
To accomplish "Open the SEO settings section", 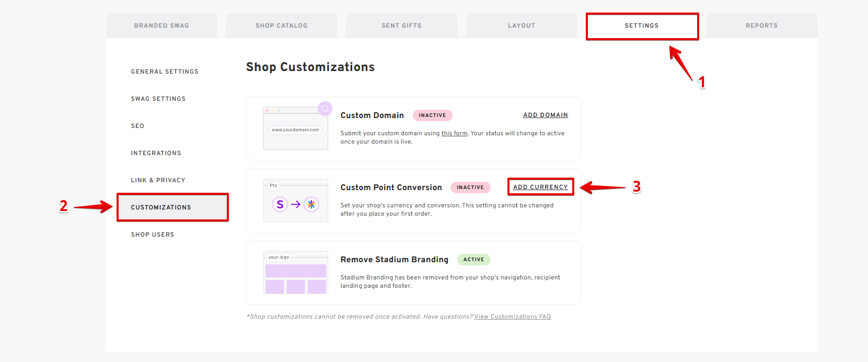I will pyautogui.click(x=137, y=126).
